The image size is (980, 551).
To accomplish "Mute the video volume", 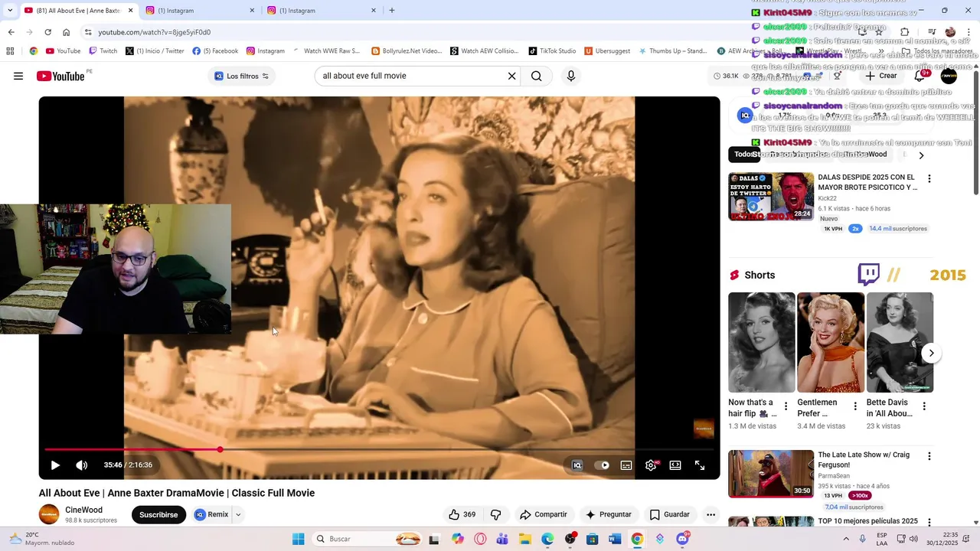I will (82, 465).
